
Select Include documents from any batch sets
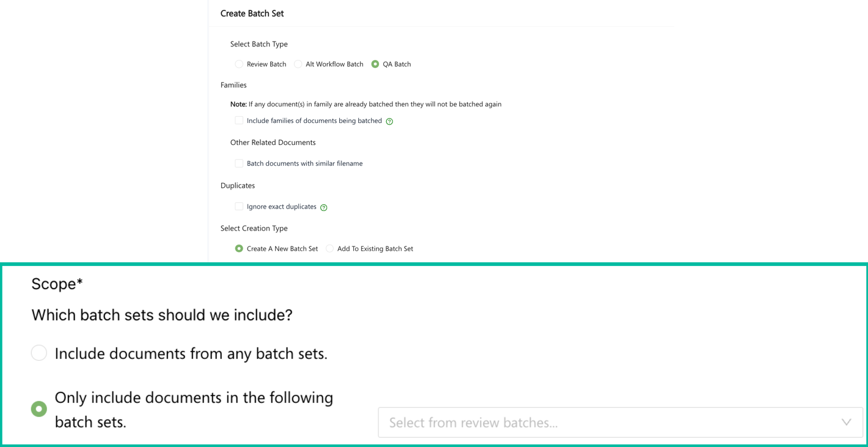(39, 353)
